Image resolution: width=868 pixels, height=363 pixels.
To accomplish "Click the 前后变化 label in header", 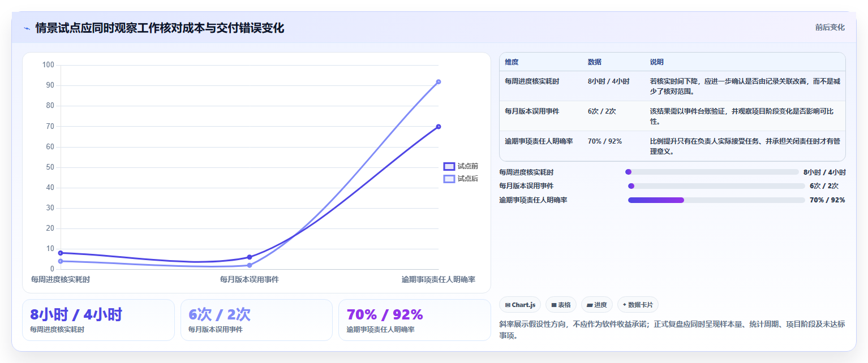I will (x=830, y=27).
